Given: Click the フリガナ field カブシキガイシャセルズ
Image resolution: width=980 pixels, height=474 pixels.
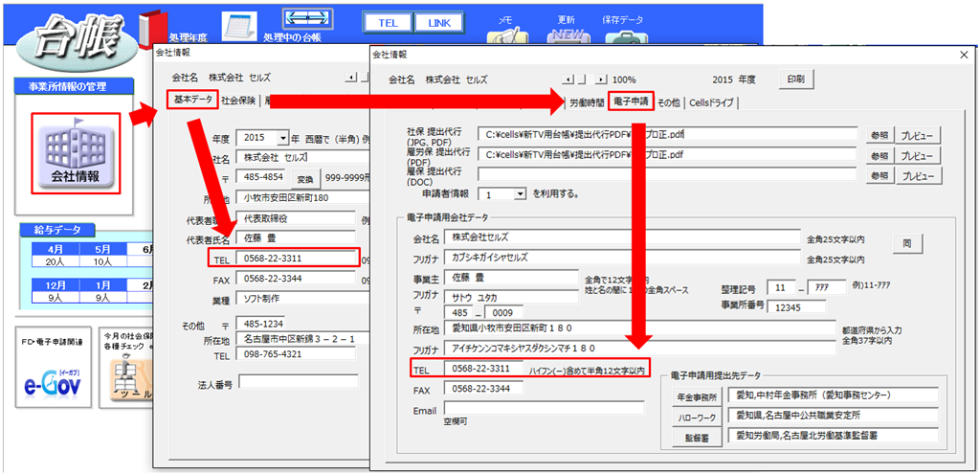Looking at the screenshot, I should [x=622, y=257].
